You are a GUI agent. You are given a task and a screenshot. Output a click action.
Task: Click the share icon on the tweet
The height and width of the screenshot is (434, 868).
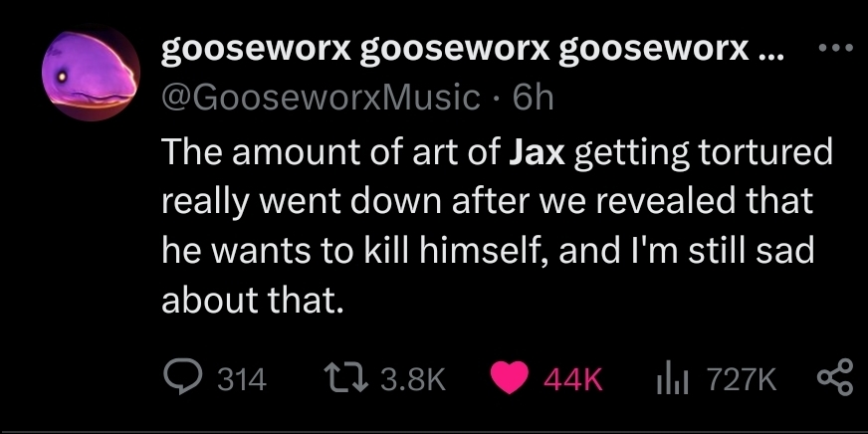835,377
